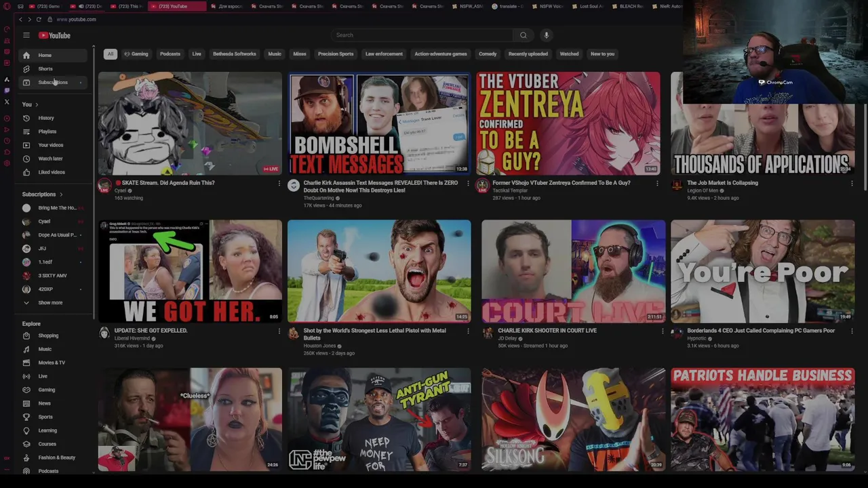Open 420XP channel in subscriptions list
Image resolution: width=868 pixels, height=488 pixels.
(x=54, y=289)
